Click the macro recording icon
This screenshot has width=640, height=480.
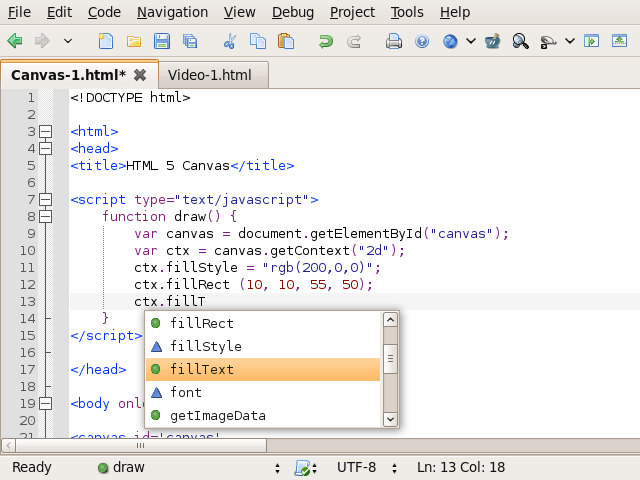point(548,42)
